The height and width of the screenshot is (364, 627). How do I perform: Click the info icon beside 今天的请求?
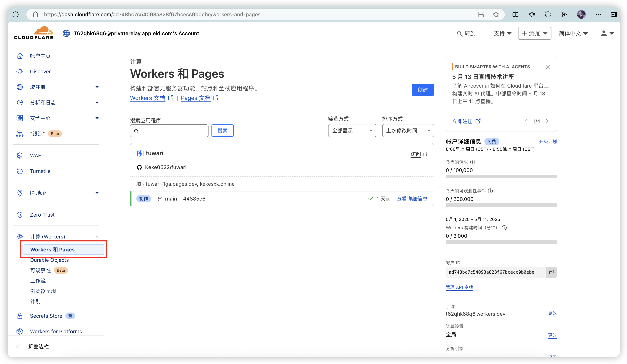point(473,162)
